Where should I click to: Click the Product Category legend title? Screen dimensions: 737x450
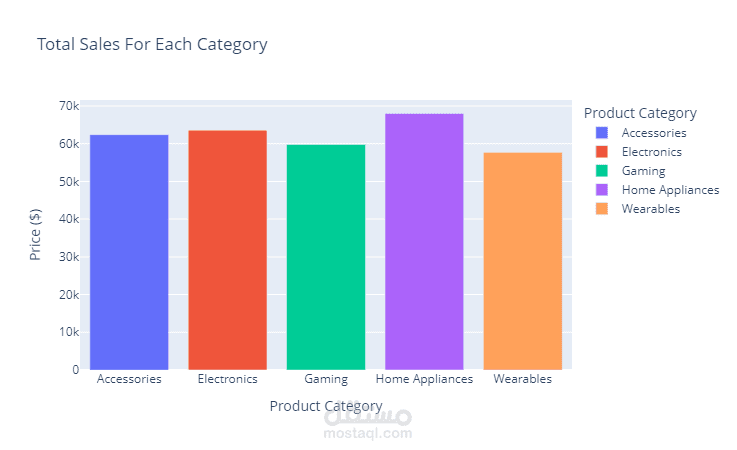pos(640,113)
